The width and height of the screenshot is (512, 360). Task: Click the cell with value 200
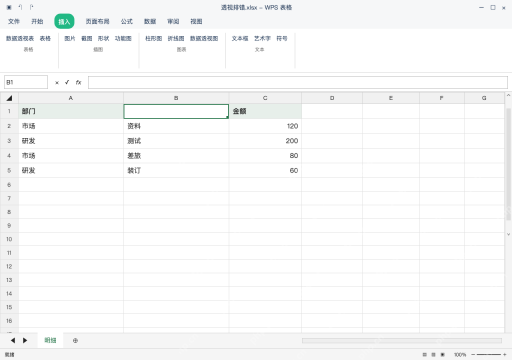click(x=265, y=141)
